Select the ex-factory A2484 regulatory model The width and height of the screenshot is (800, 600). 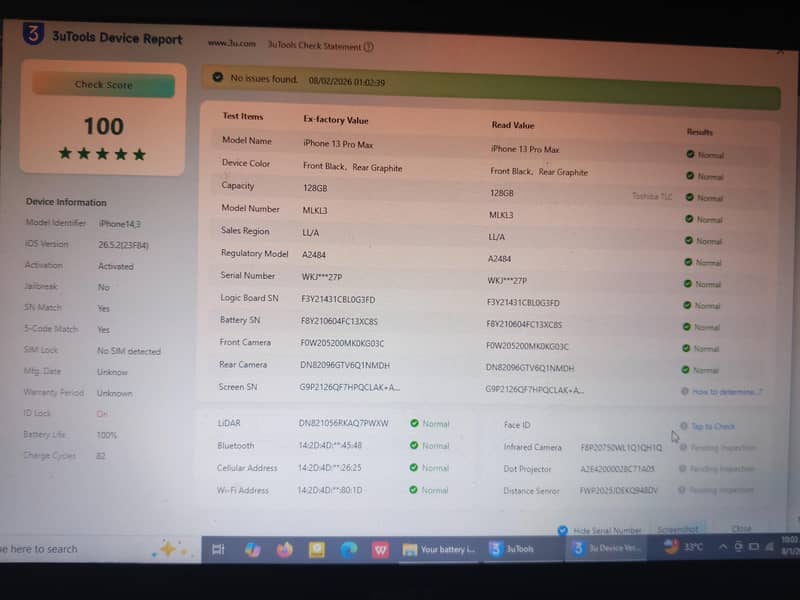[x=314, y=255]
